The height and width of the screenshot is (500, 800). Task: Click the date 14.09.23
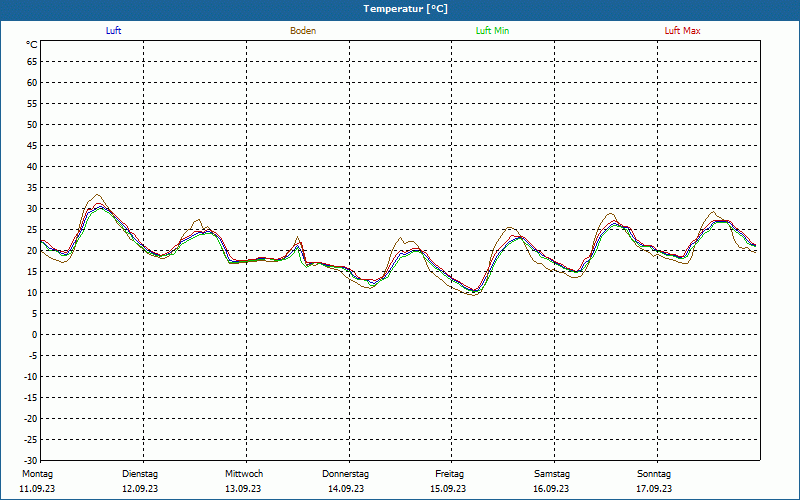click(x=346, y=489)
